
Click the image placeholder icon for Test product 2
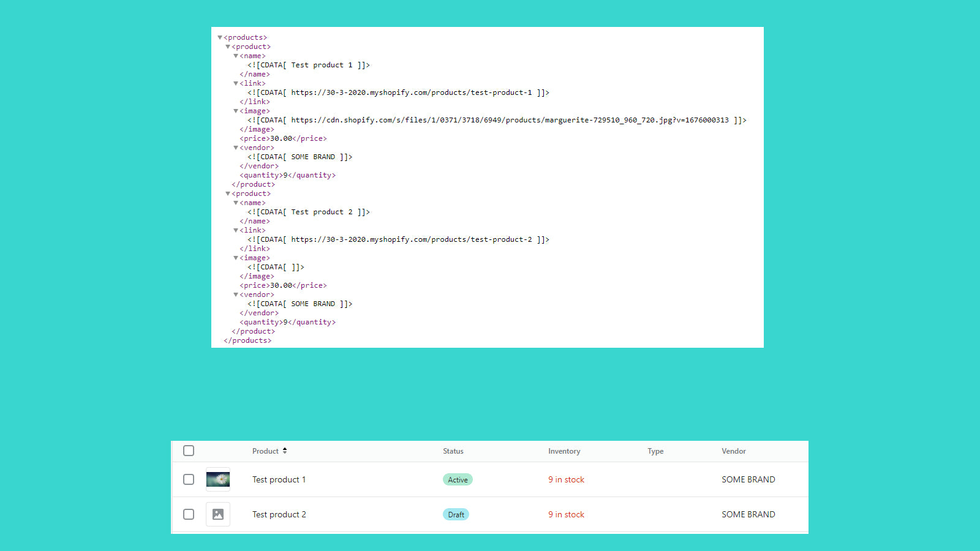(218, 514)
